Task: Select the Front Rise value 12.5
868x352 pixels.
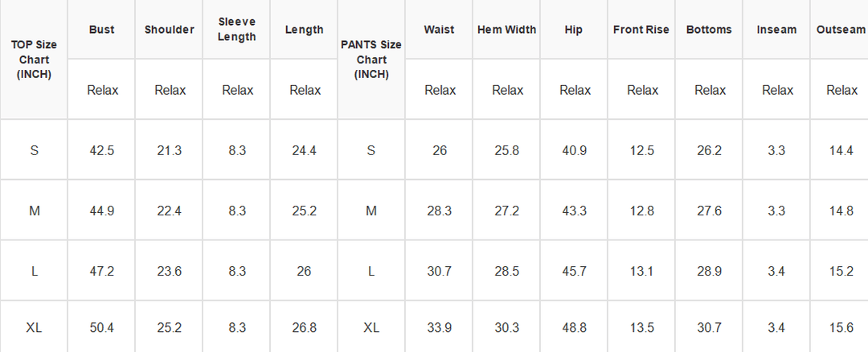Action: pos(641,150)
